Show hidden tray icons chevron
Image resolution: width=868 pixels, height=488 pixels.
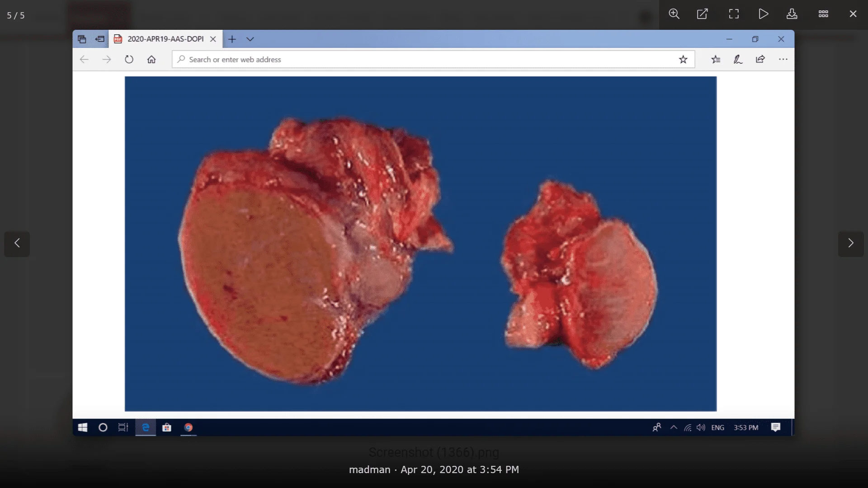tap(674, 427)
